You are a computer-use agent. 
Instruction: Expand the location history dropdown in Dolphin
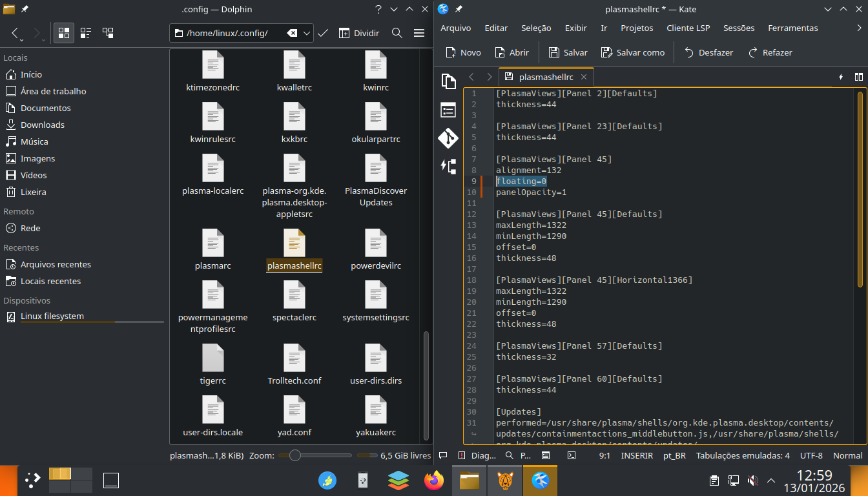point(307,33)
